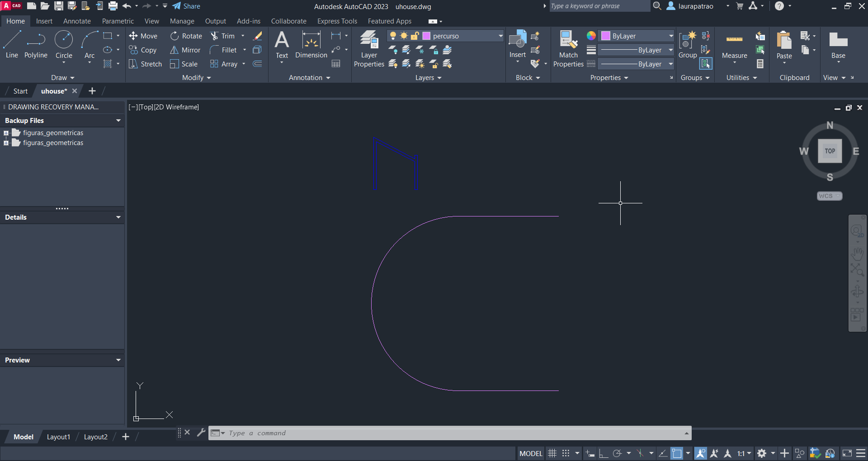Viewport: 868px width, 461px height.
Task: Click the Share button
Action: [x=186, y=6]
